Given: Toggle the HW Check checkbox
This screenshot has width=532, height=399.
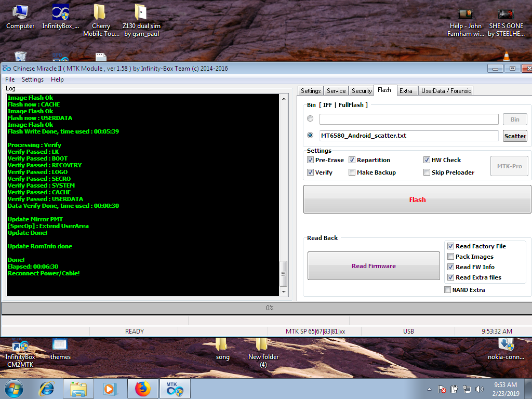Looking at the screenshot, I should click(x=427, y=160).
